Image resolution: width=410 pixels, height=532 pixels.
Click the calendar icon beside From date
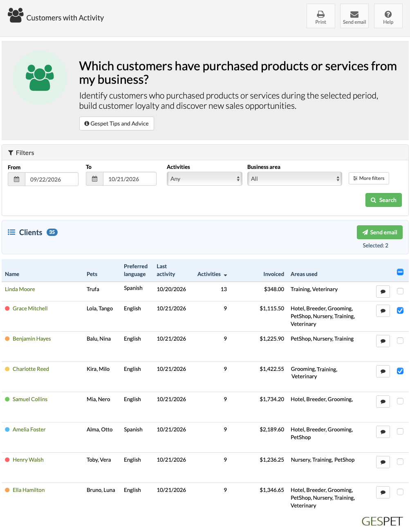[x=17, y=179]
